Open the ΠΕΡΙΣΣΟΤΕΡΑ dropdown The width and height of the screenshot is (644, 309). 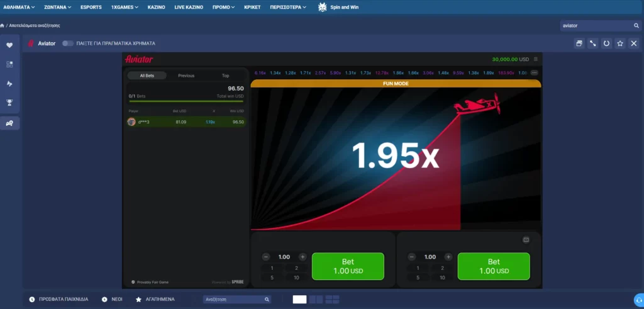pyautogui.click(x=288, y=7)
